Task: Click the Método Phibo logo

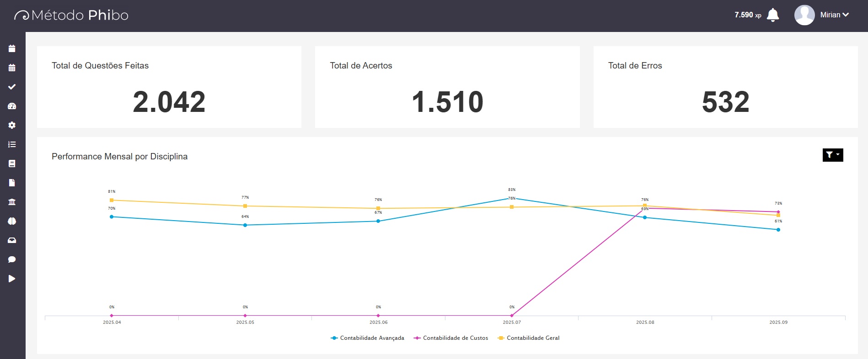Action: 71,16
